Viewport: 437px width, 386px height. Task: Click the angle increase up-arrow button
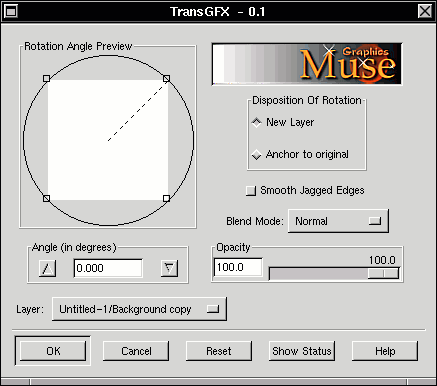tap(48, 268)
